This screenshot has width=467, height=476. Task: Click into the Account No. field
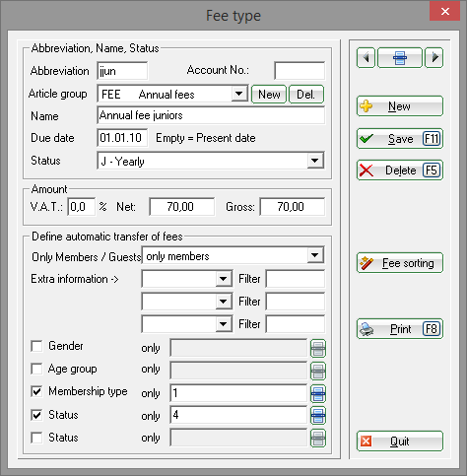[300, 70]
